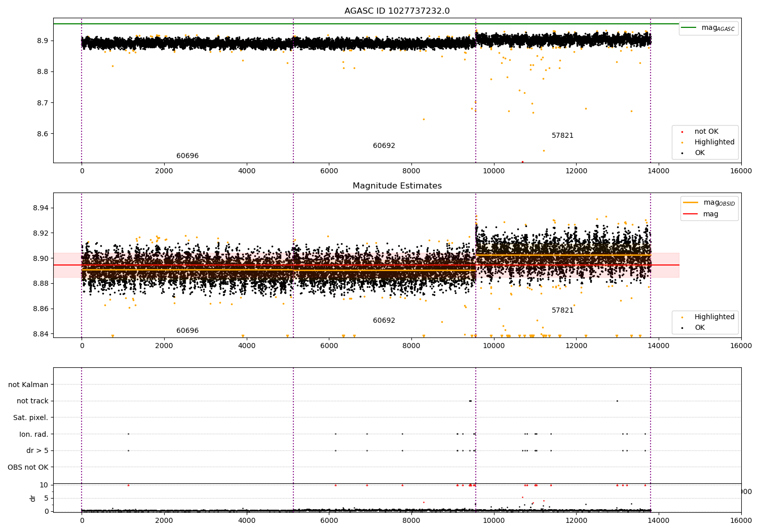Click y-axis tick 8.6 in AGASC ID plot
The image size is (760, 532).
[42, 134]
